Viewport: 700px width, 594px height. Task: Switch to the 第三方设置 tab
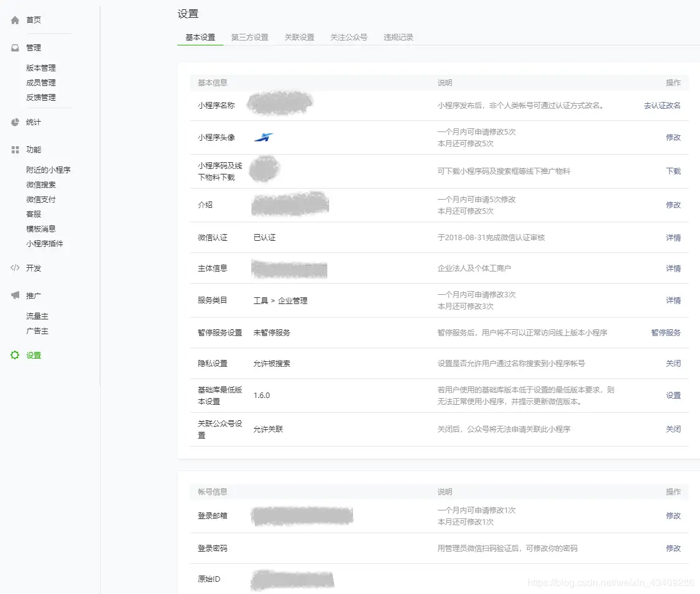coord(249,37)
